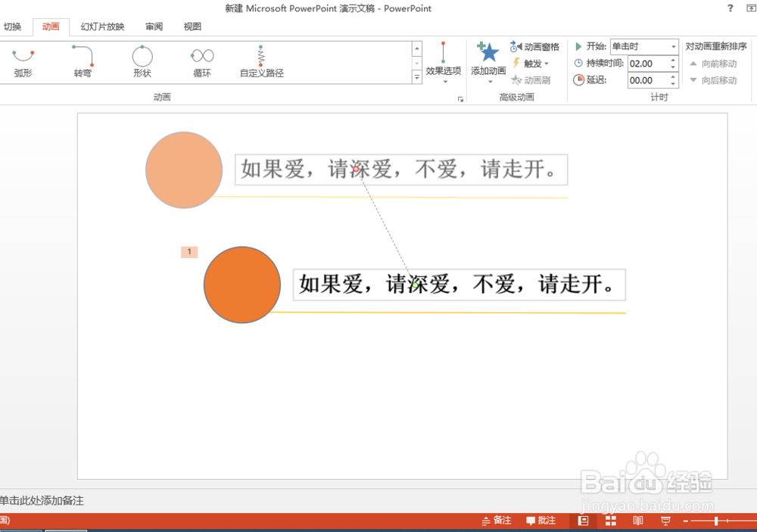This screenshot has height=532, width=757.
Task: Open the 触发 trigger dropdown
Action: [531, 64]
